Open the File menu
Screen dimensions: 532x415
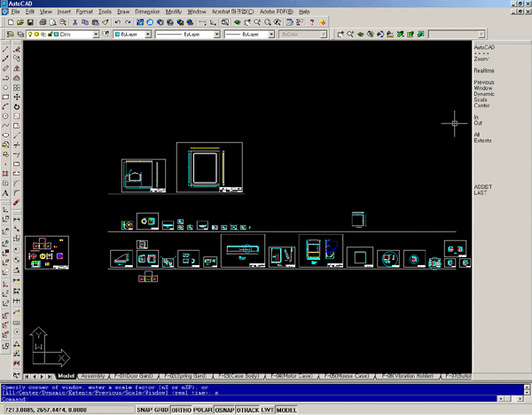(x=15, y=12)
